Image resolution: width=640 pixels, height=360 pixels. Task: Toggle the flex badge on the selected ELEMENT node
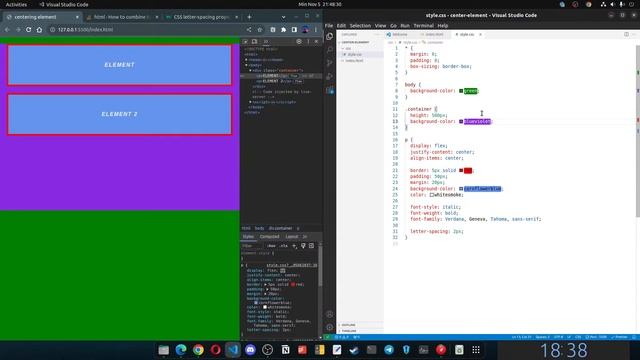[x=294, y=76]
